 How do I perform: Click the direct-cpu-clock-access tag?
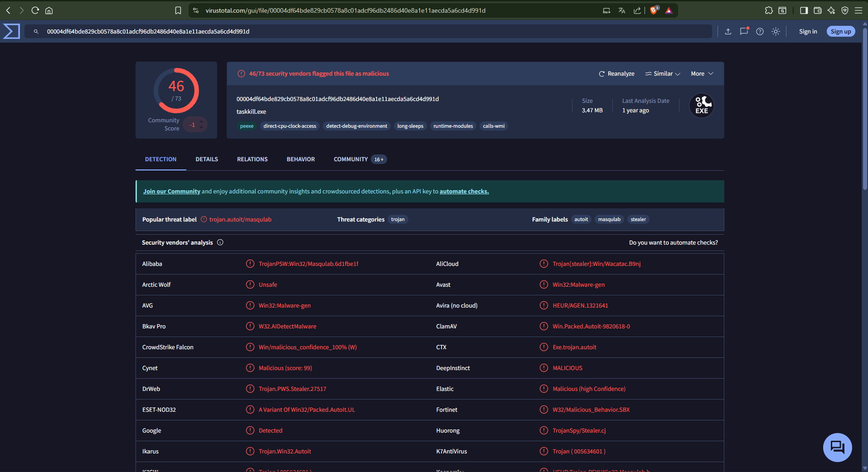(290, 126)
